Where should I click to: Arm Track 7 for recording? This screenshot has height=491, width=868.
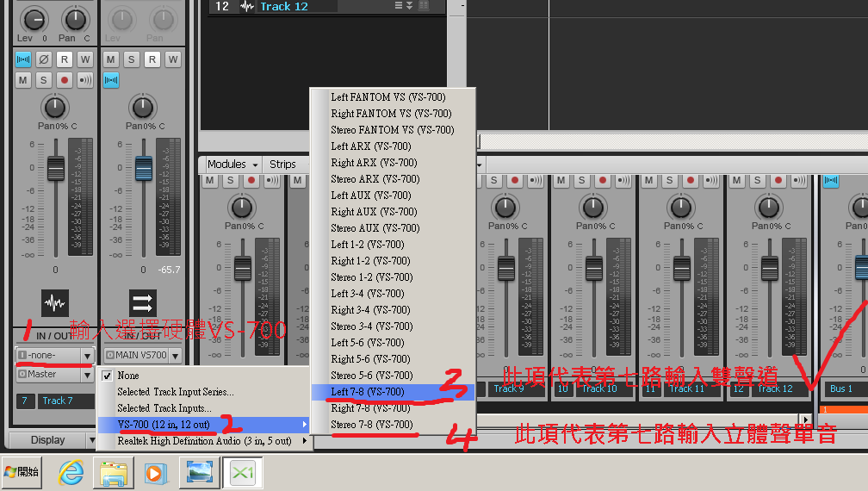click(65, 80)
